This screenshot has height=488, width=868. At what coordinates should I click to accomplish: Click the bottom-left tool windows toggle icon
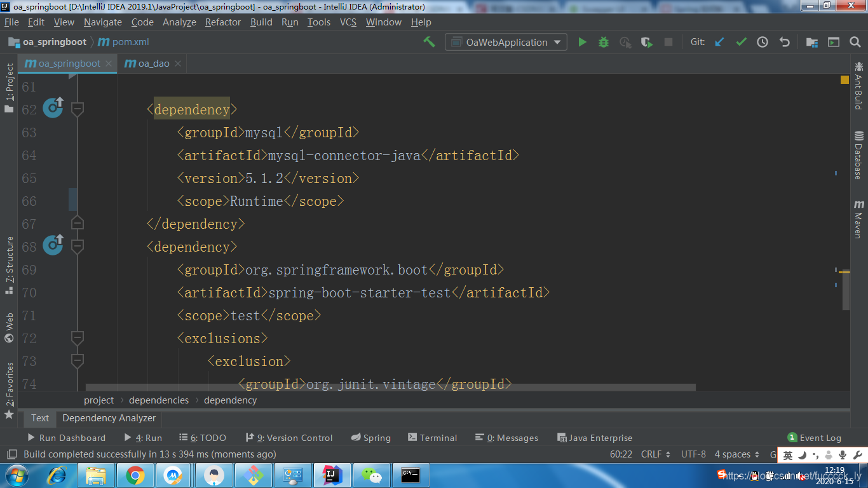click(x=11, y=454)
